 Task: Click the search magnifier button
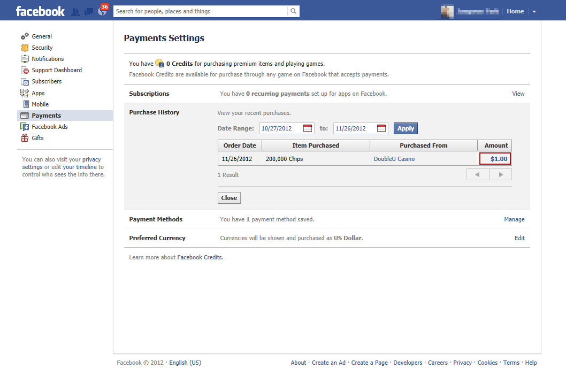coord(294,11)
